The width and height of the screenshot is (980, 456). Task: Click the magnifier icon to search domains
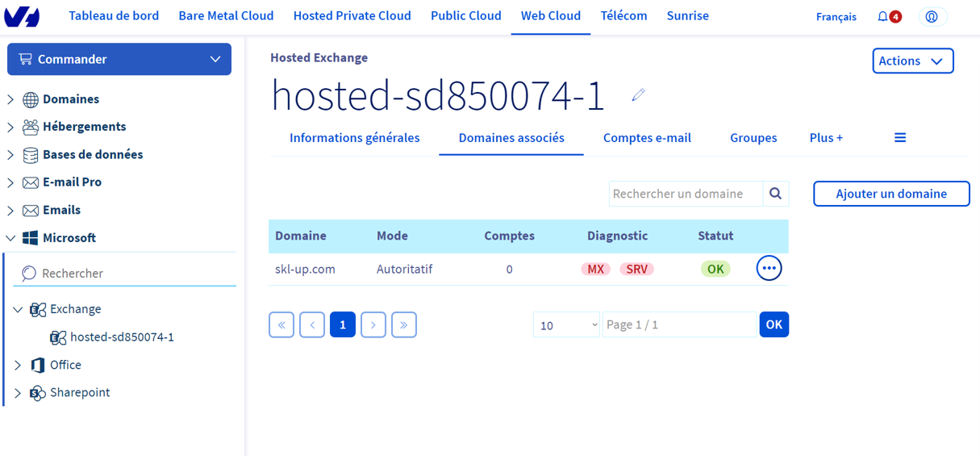click(x=775, y=194)
